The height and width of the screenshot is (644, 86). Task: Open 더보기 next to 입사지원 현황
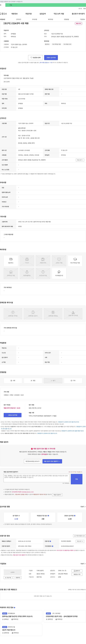83,507
